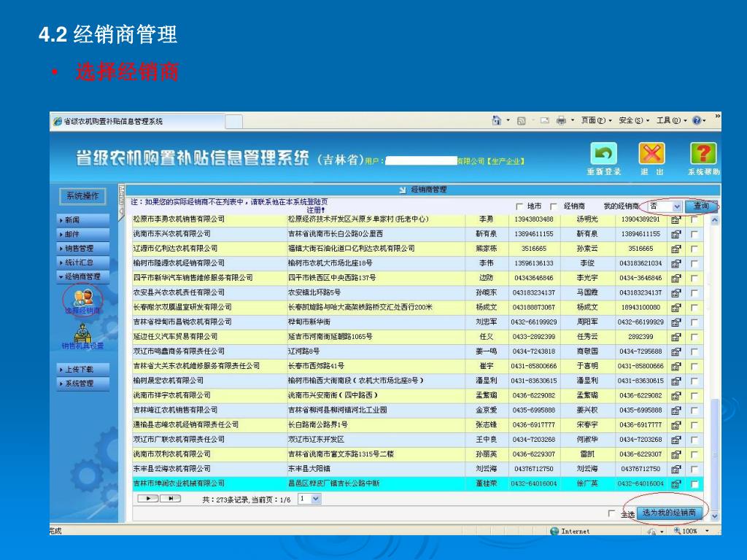Tick the 地市 filter checkbox
This screenshot has height=560, width=747.
[x=519, y=206]
